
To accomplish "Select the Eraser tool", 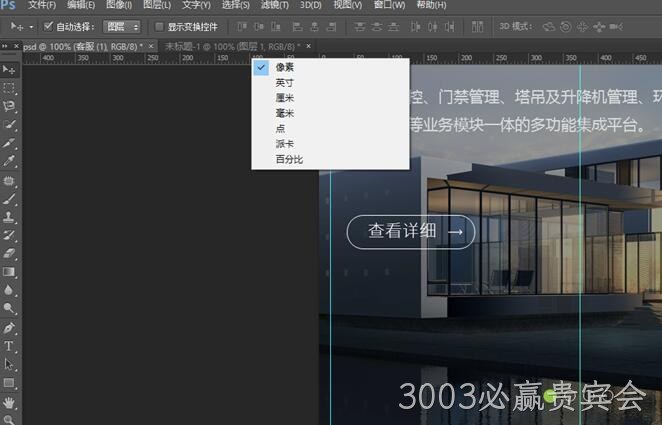I will 9,253.
